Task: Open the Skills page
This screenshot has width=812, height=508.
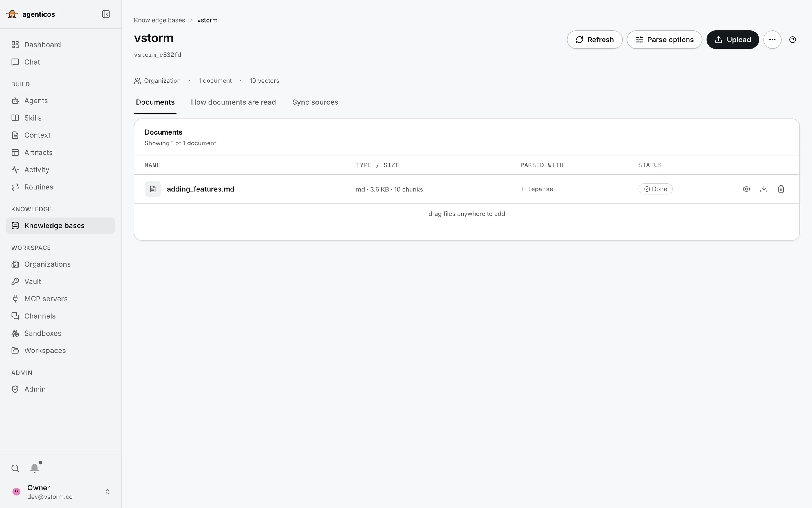Action: [x=60, y=118]
